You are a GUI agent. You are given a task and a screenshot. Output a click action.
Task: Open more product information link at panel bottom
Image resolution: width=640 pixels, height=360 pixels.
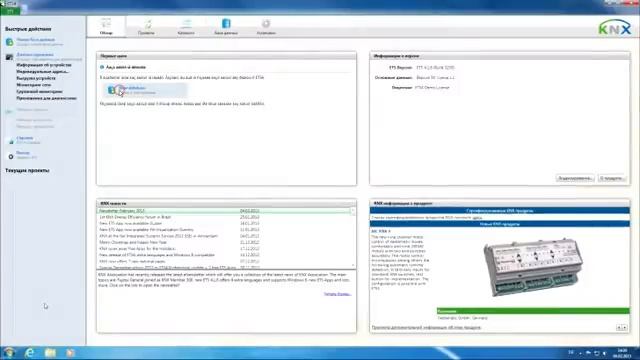click(x=427, y=327)
